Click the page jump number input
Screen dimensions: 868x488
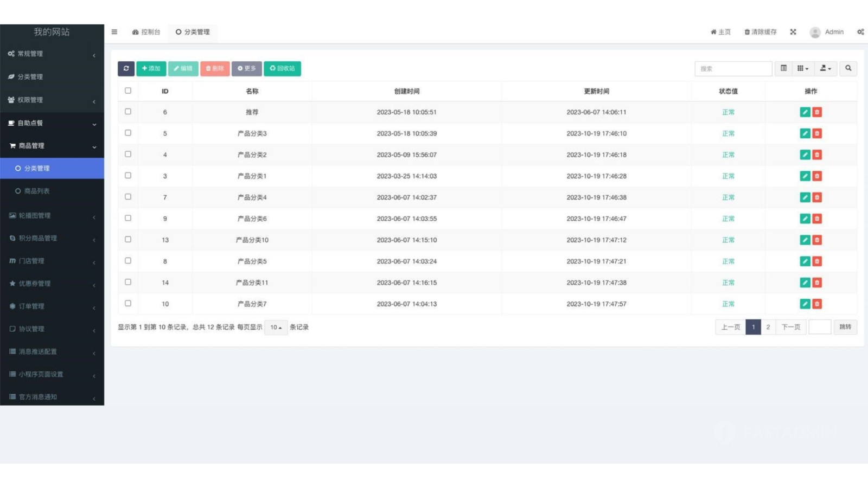pyautogui.click(x=820, y=327)
